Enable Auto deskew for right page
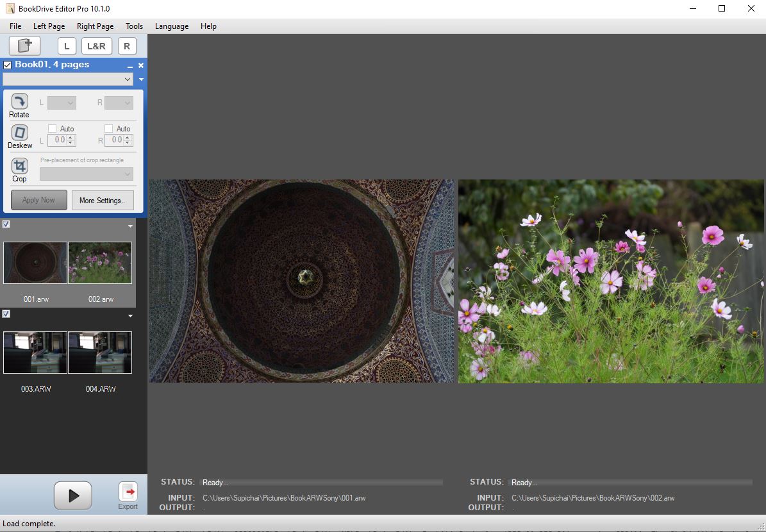This screenshot has width=766, height=532. [108, 128]
